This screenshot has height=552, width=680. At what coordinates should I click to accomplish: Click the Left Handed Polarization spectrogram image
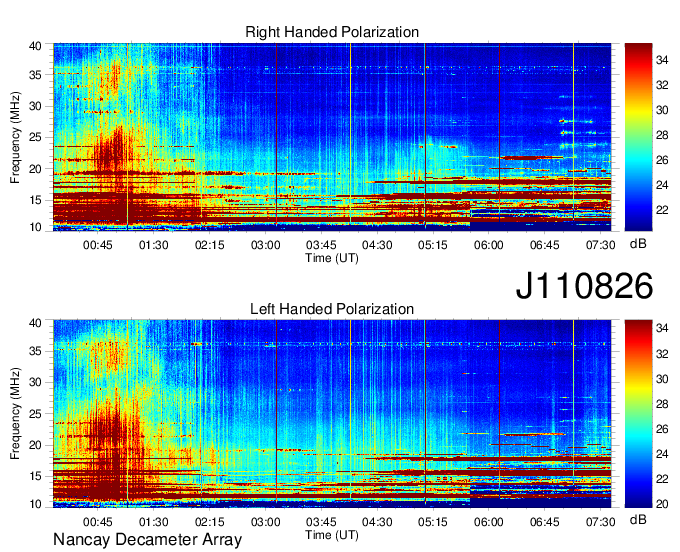pyautogui.click(x=332, y=414)
